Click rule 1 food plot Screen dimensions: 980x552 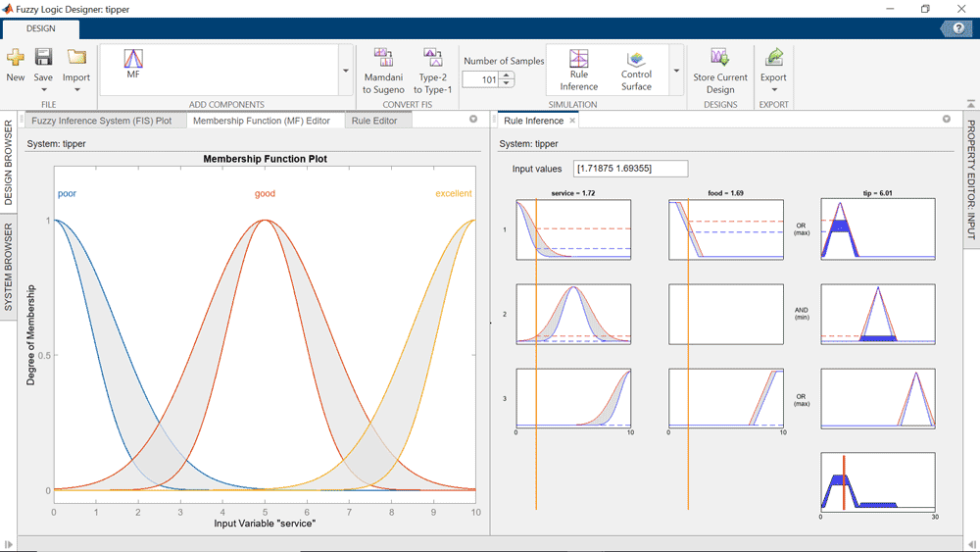(x=725, y=229)
